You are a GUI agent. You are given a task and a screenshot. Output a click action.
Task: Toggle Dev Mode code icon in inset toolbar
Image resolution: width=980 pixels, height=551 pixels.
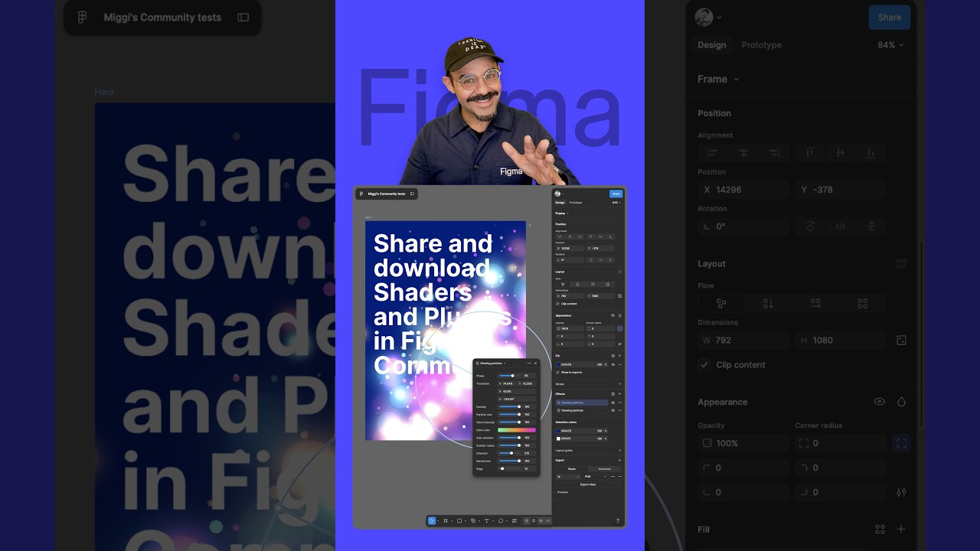548,520
